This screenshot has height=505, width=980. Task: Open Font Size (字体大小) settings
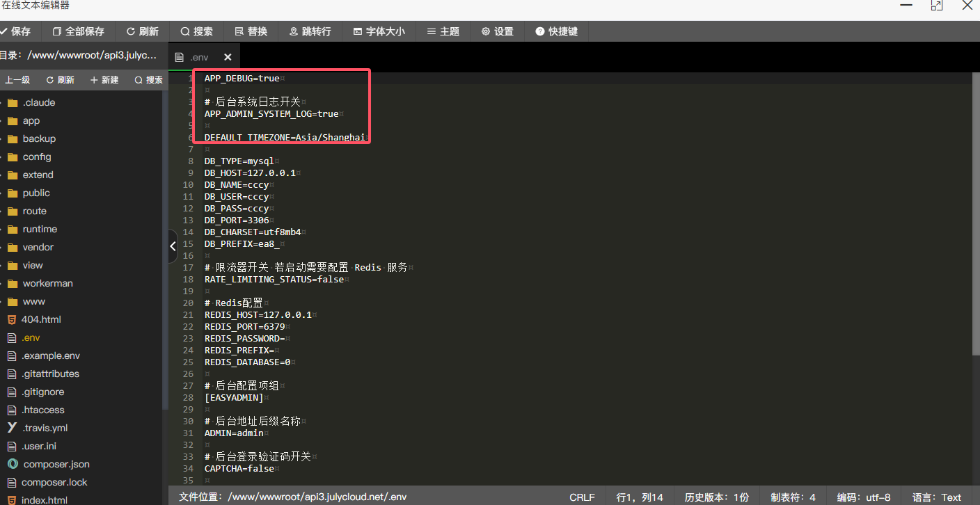tap(379, 31)
